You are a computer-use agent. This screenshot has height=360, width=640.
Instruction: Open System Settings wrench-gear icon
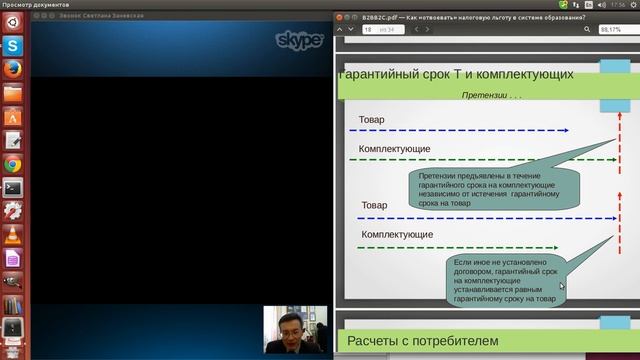tap(13, 211)
